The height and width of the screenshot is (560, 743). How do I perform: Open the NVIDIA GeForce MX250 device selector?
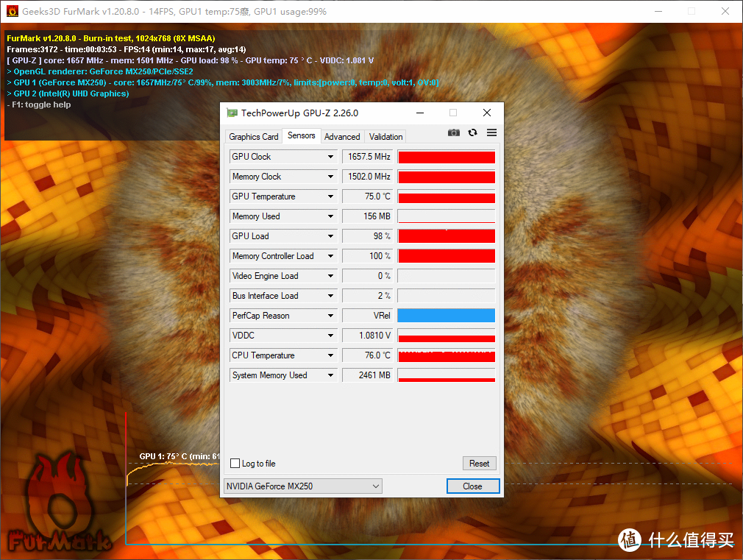pyautogui.click(x=303, y=486)
